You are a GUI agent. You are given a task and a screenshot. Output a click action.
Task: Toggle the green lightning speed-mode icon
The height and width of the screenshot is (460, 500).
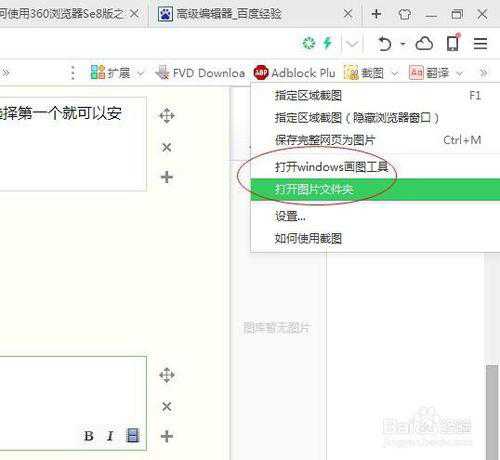(x=328, y=43)
